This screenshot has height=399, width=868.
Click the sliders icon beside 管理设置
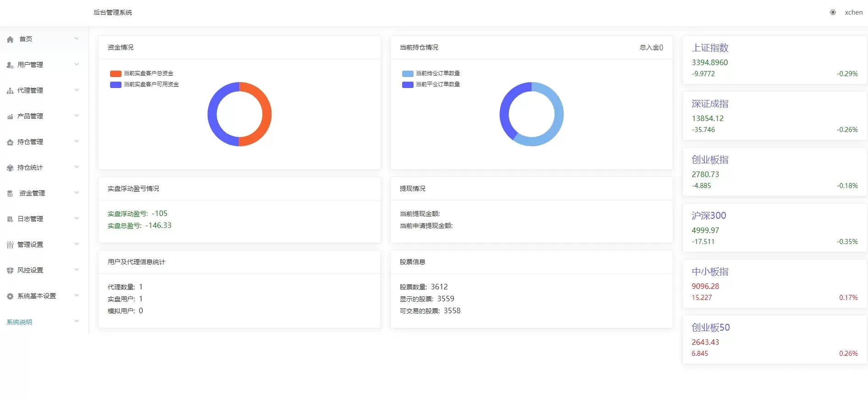(10, 245)
